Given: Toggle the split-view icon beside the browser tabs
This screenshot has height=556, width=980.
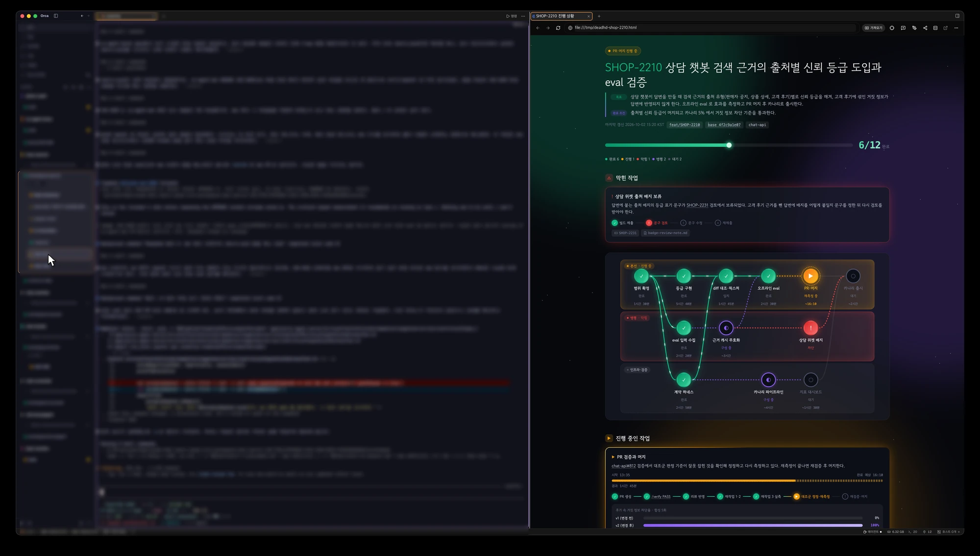Looking at the screenshot, I should click(957, 16).
